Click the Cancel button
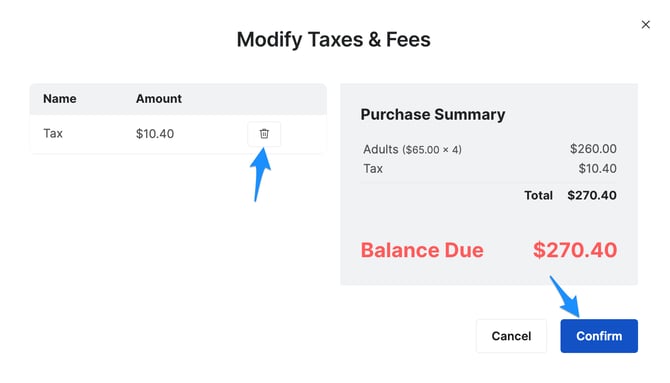Screen dimensions: 670x383 (511, 336)
